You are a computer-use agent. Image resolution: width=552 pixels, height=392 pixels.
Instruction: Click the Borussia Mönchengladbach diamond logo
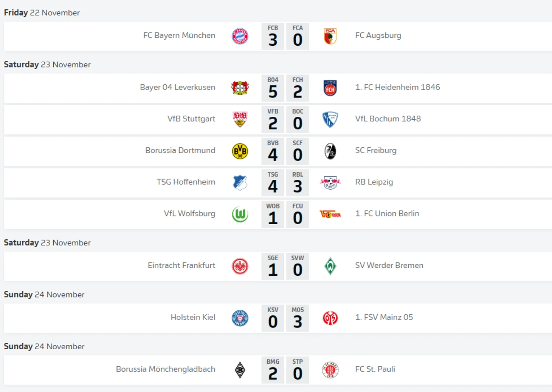(x=240, y=370)
